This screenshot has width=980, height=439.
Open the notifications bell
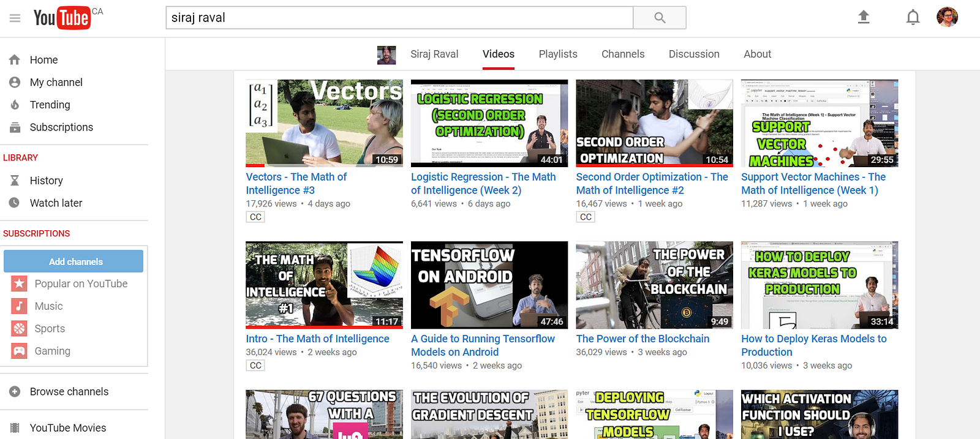913,17
